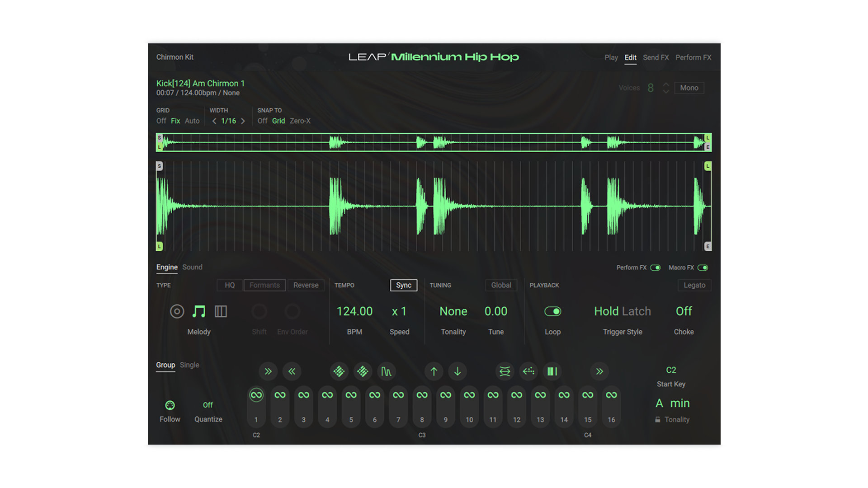The image size is (868, 488).
Task: Switch to the Sound tab
Action: pos(192,267)
